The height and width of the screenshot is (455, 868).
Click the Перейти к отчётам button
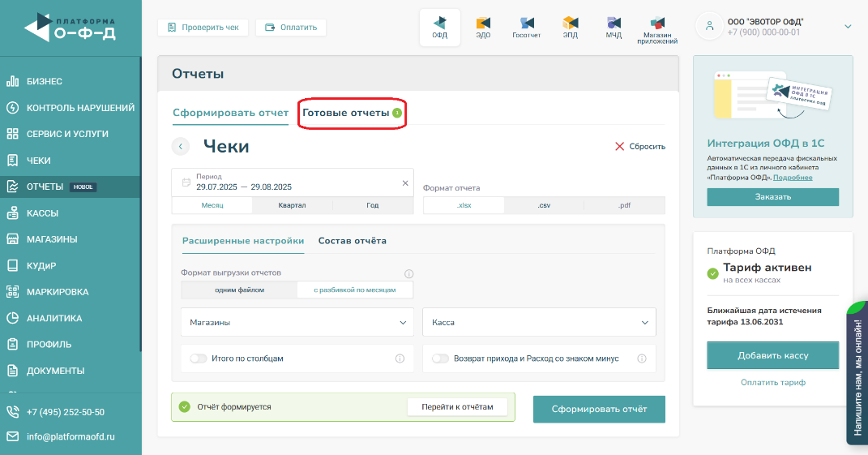pos(457,406)
